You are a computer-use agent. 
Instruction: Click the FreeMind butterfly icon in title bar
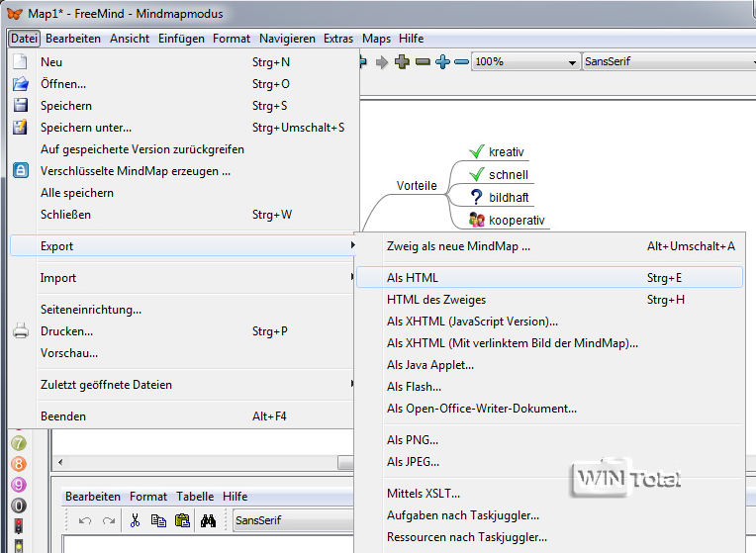click(15, 14)
